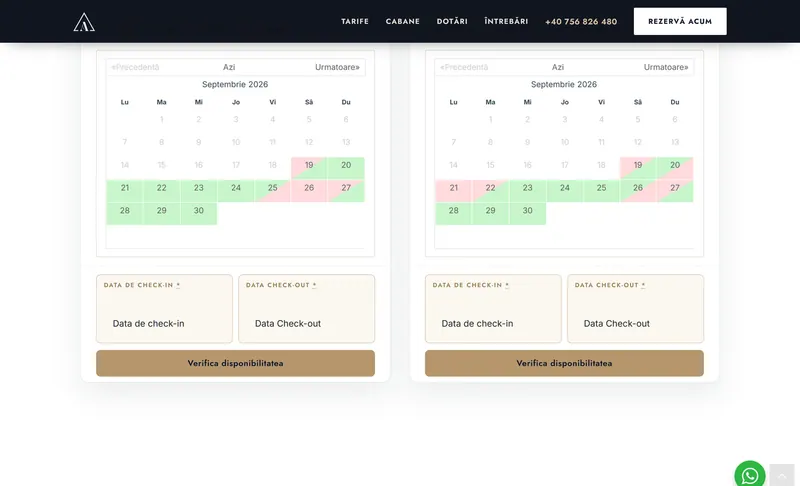Select day 21 in right calendar

[x=454, y=191]
